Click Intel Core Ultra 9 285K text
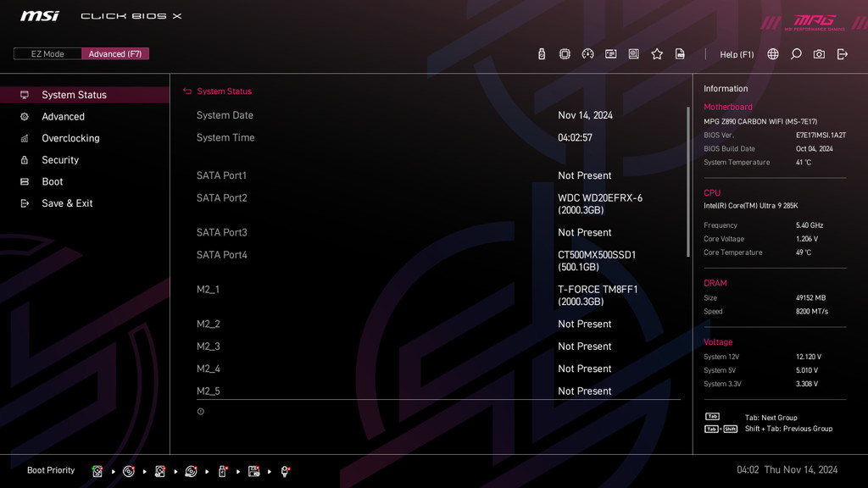Viewport: 868px width, 488px height. coord(751,206)
